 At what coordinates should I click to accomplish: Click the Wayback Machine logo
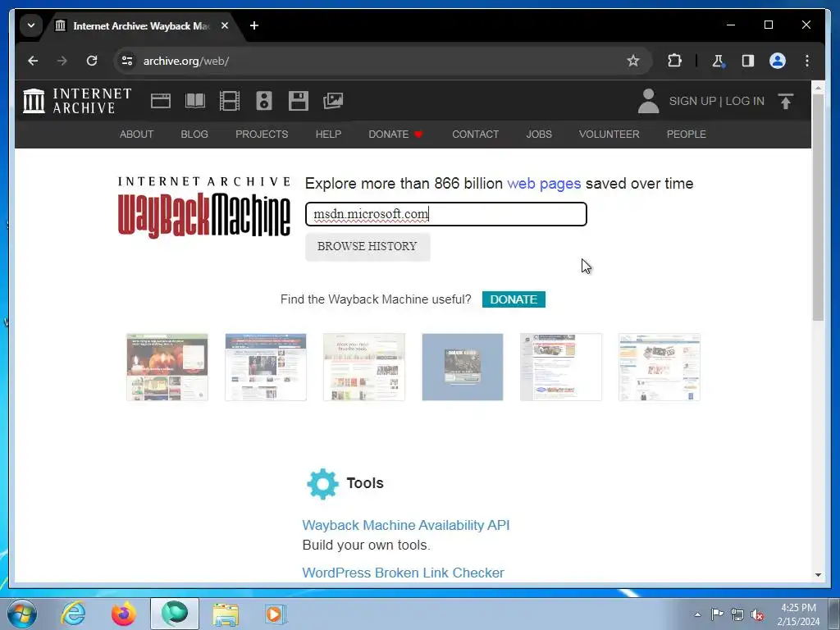tap(204, 207)
